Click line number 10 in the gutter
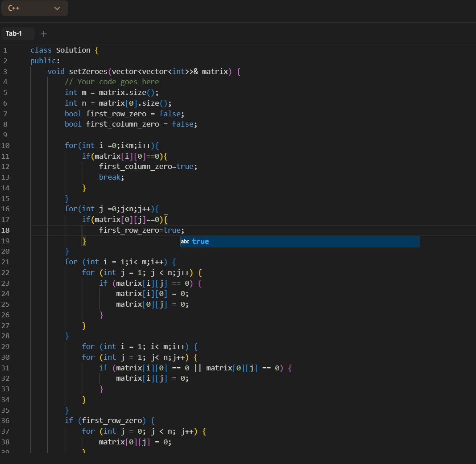 click(x=5, y=146)
